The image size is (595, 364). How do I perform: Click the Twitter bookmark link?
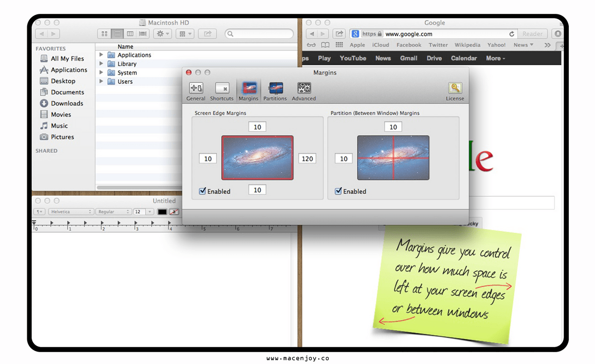438,45
